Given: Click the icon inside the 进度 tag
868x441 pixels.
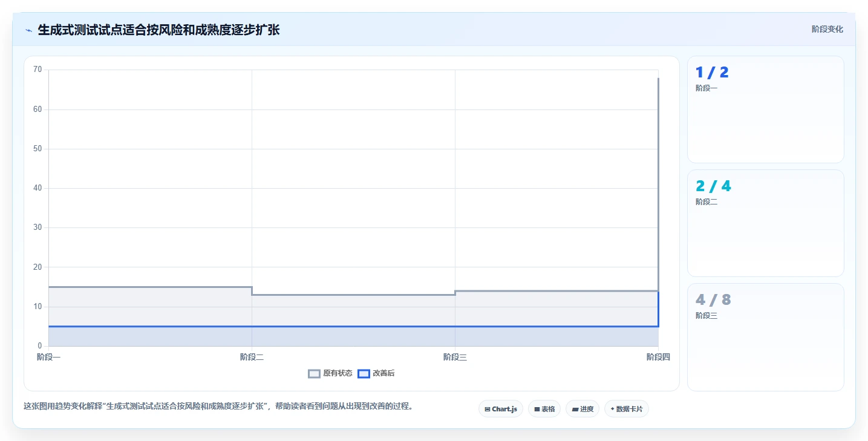Looking at the screenshot, I should coord(575,410).
